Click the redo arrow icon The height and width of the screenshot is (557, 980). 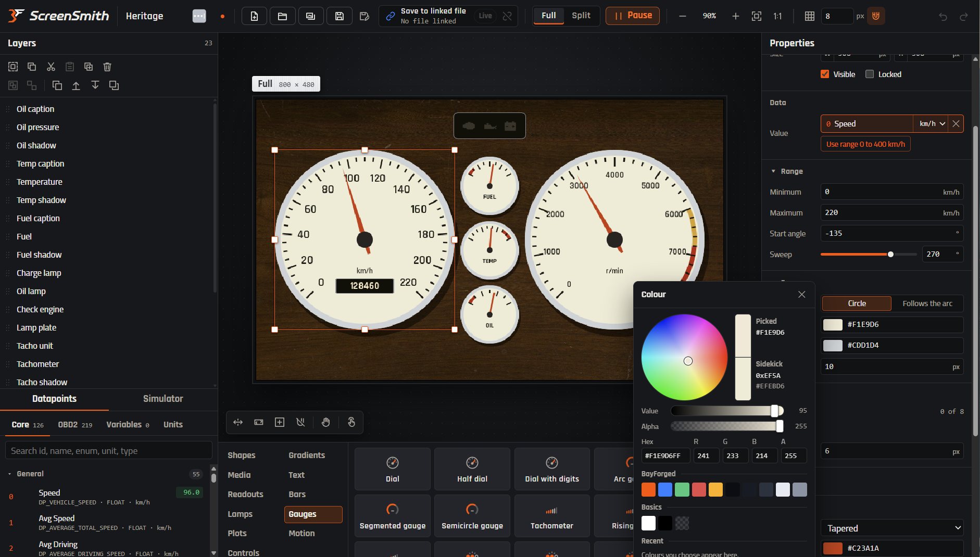coord(963,17)
